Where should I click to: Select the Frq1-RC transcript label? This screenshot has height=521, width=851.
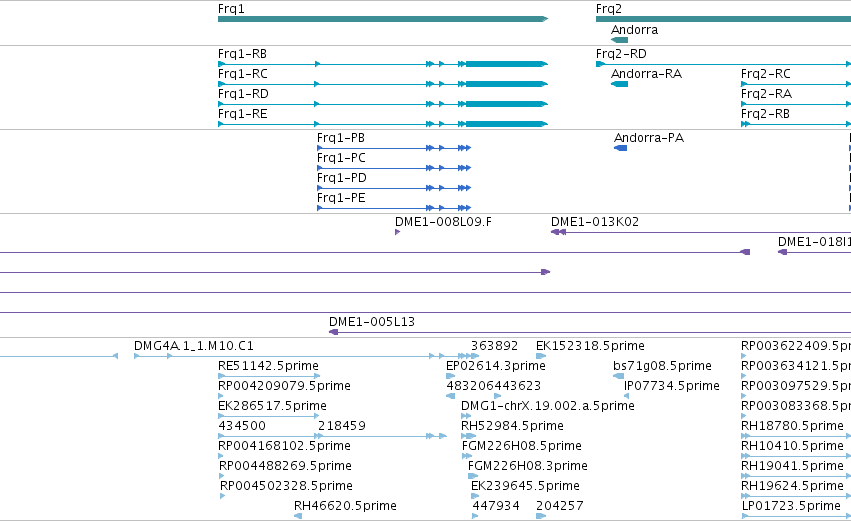click(243, 74)
